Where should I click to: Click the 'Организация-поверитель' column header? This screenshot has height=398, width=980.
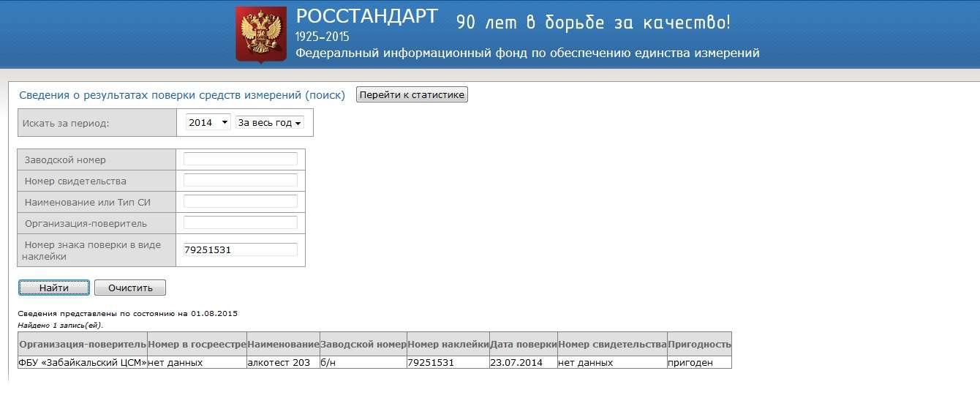(83, 344)
